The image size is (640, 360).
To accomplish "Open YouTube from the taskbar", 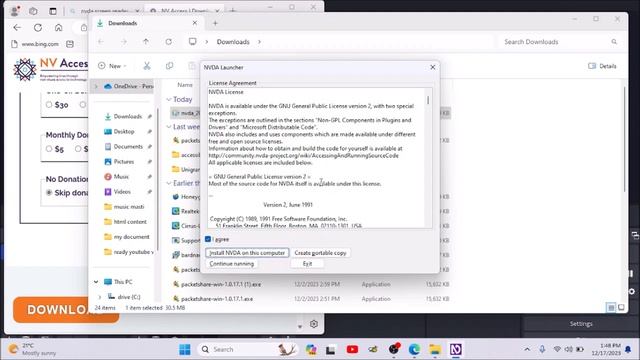I will (352, 349).
